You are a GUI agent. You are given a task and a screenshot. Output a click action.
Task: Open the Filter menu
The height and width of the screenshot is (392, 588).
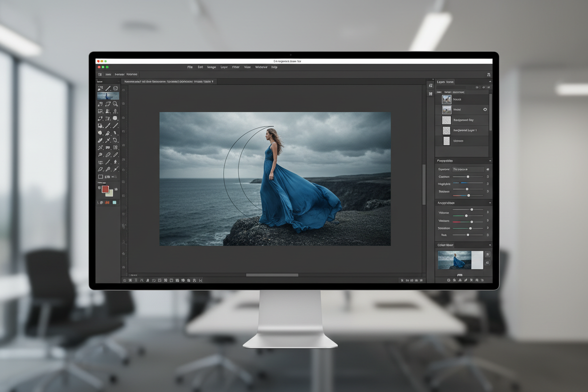[x=236, y=67]
